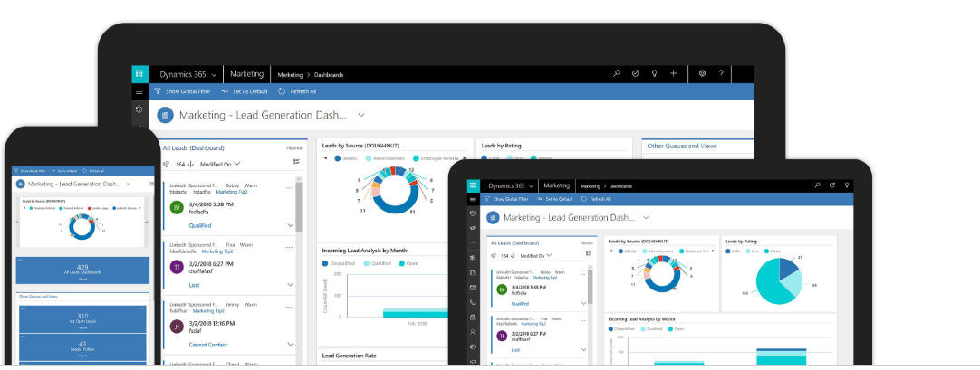Click Marketing Tip2 link on Bobby card on large tablet
The image size is (980, 370).
[x=232, y=192]
